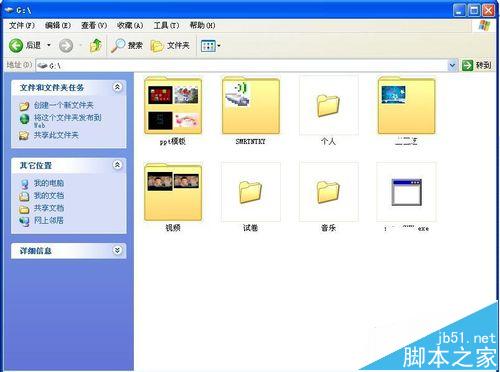Select the ppt模板 folder thumbnail
The image size is (500, 372).
(x=173, y=106)
